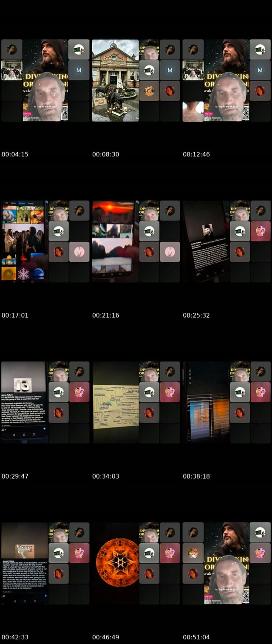The image size is (272, 644).
Task: Click the 00:21:16 timestamp
Action: tap(106, 315)
